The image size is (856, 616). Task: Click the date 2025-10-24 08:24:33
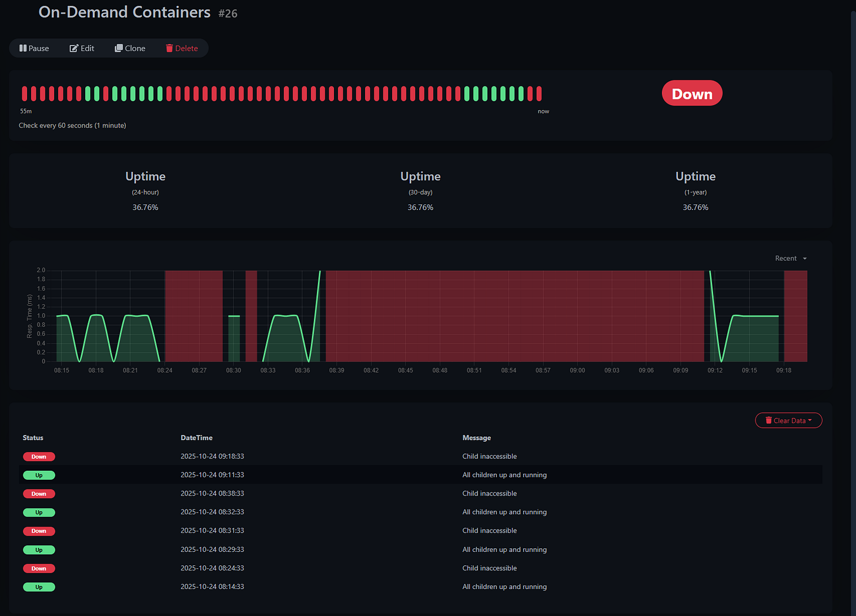(x=212, y=568)
